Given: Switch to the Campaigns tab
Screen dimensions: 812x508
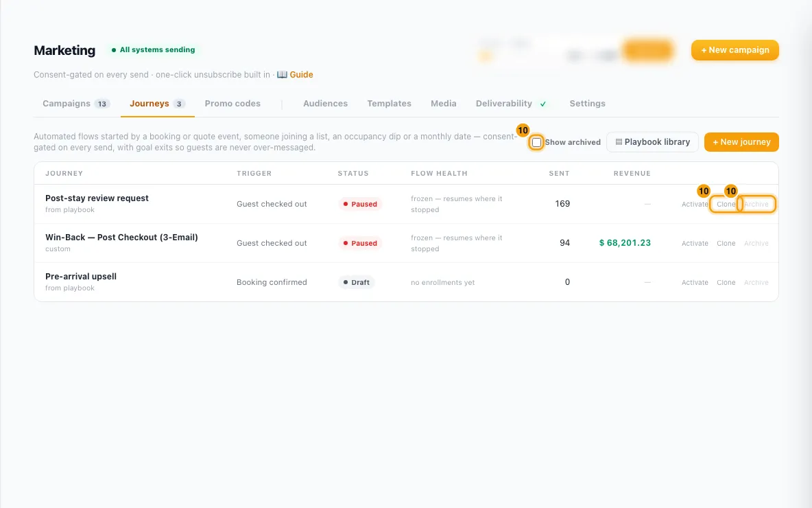Looking at the screenshot, I should (76, 104).
